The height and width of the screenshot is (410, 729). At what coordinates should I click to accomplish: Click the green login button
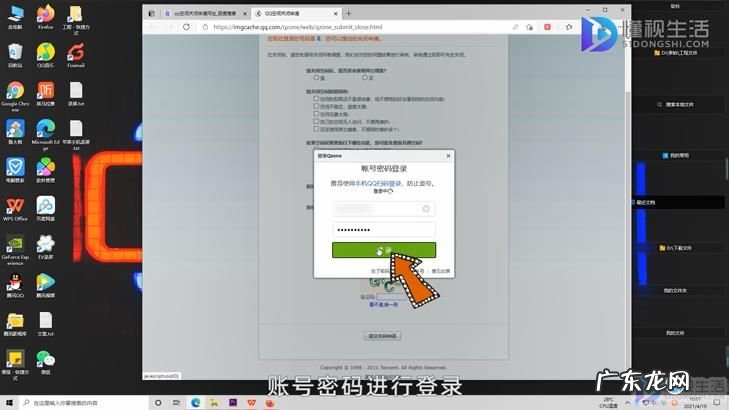pos(384,250)
